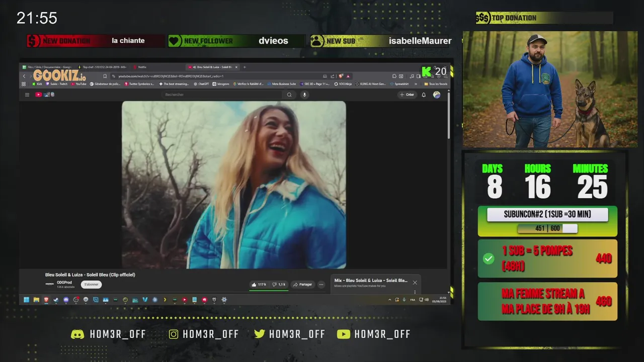Open the YouTube bookmark
644x362 pixels.
tap(78, 84)
